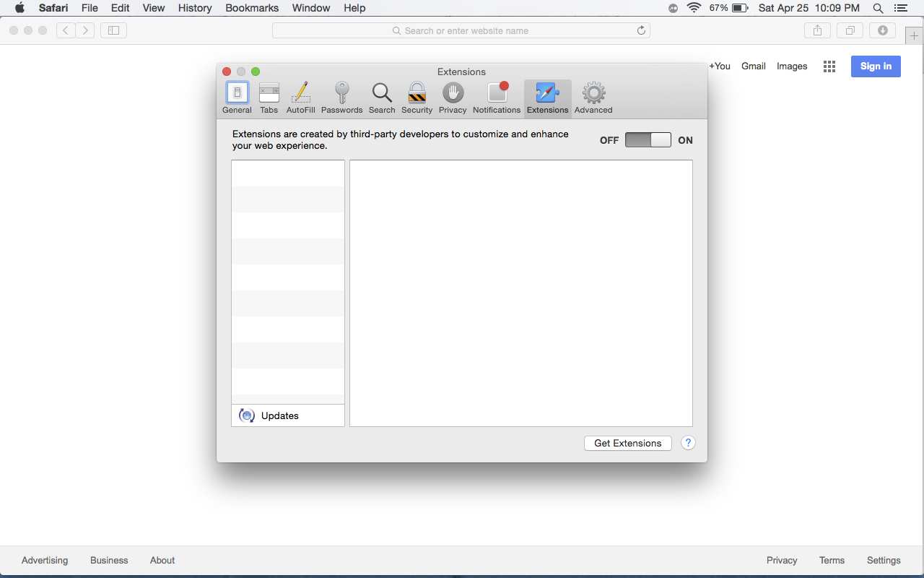The height and width of the screenshot is (578, 924).
Task: Open the Gmail link
Action: click(754, 66)
